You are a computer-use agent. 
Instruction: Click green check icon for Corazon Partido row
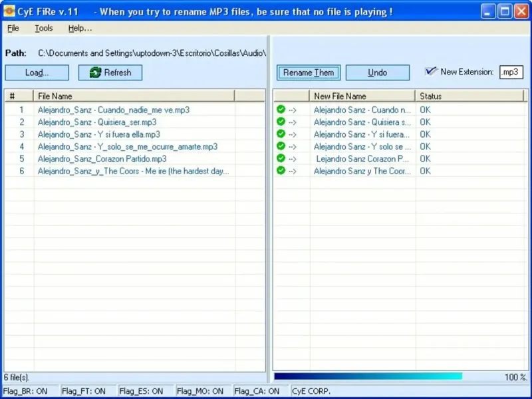point(281,158)
